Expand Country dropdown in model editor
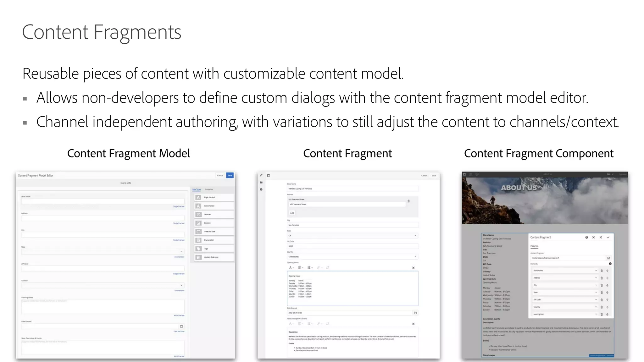644x362 pixels. (181, 285)
